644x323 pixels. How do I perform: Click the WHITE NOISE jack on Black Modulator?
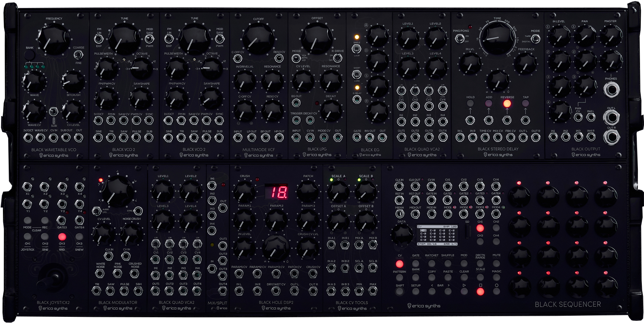tap(100, 273)
